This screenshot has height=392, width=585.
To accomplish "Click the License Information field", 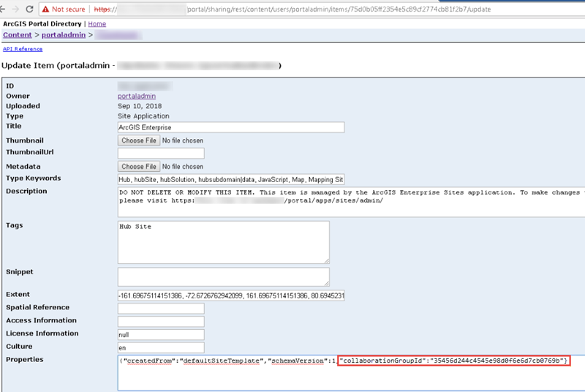I will tap(161, 334).
